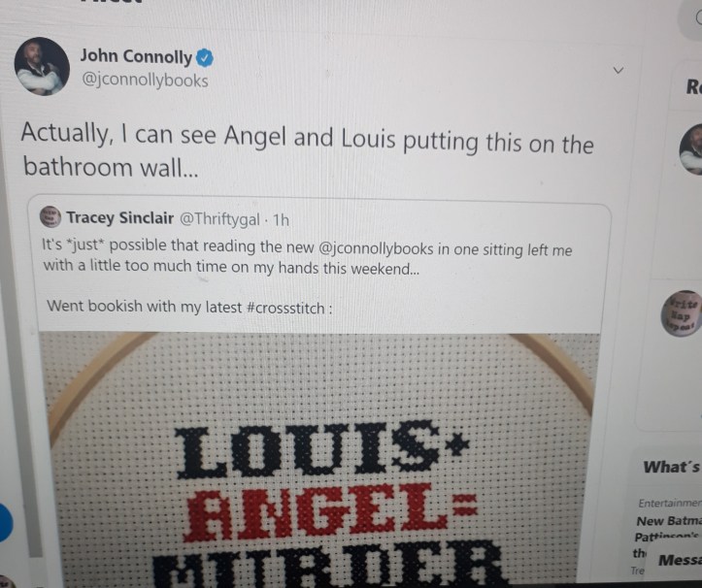Expand the tweet options chevron
The height and width of the screenshot is (588, 702).
tap(618, 71)
